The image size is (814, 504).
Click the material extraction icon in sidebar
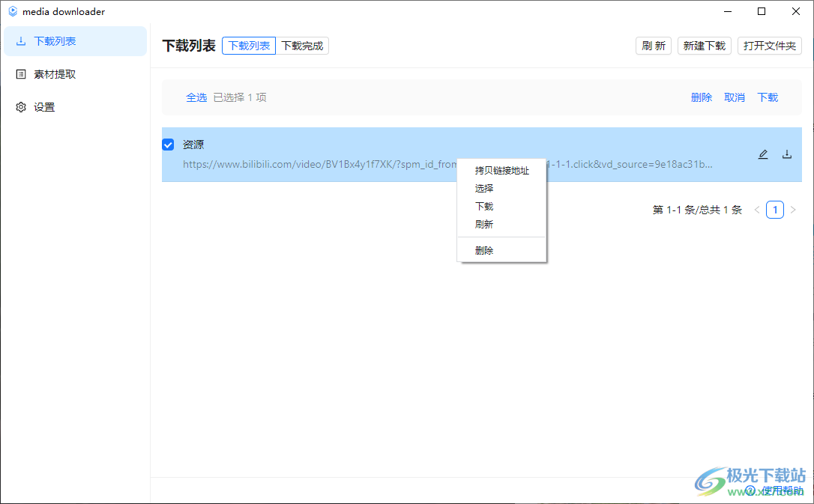(21, 74)
